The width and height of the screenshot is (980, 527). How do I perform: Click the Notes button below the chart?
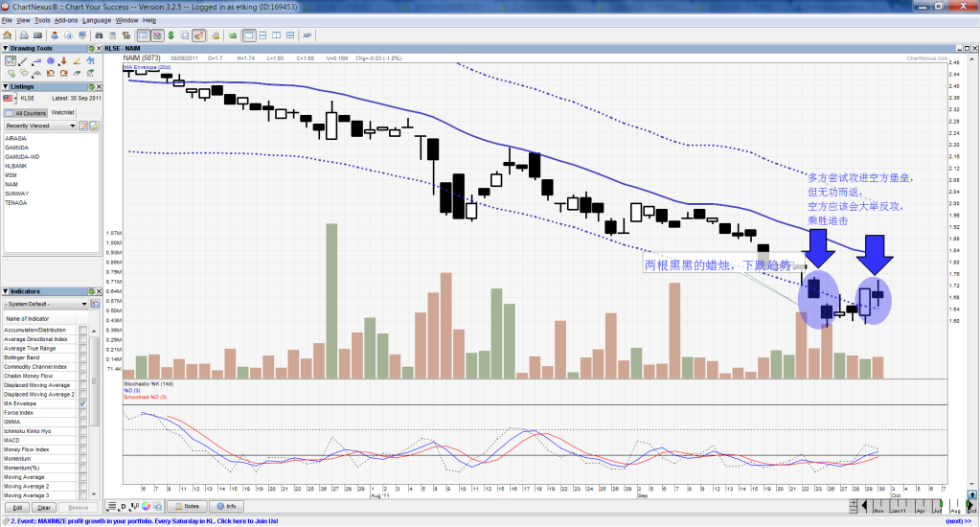click(187, 506)
